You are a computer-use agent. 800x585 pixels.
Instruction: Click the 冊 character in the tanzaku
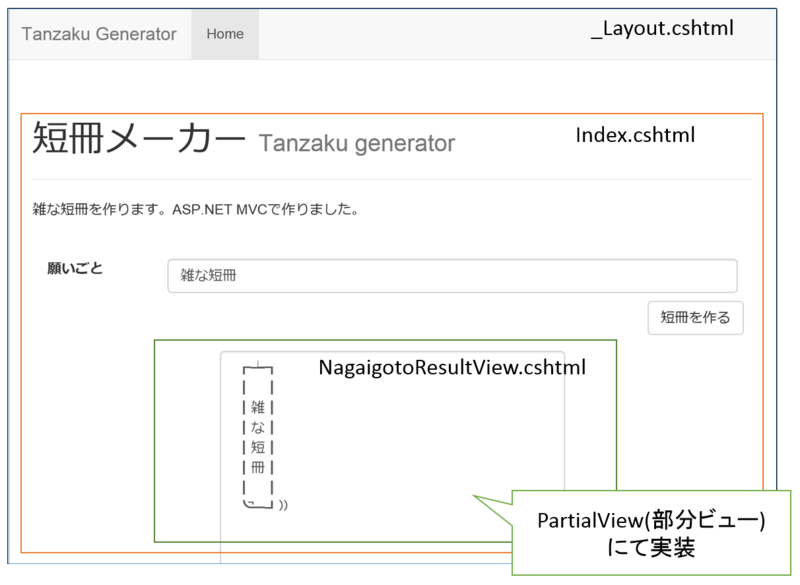(257, 467)
